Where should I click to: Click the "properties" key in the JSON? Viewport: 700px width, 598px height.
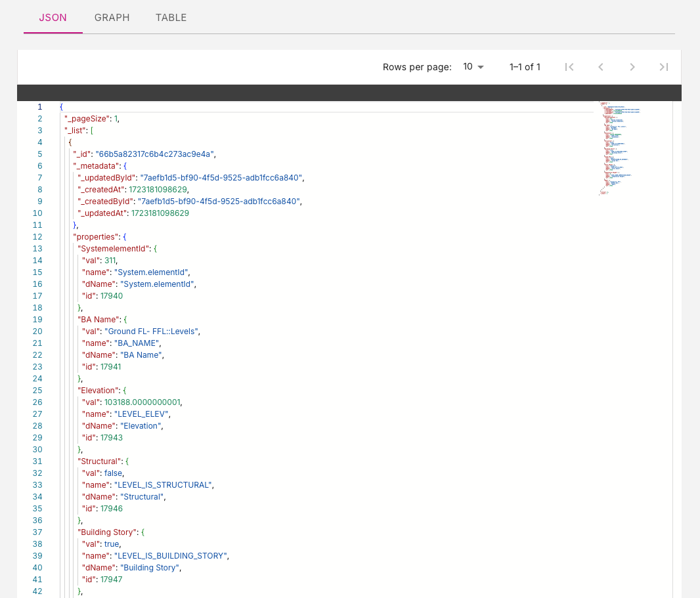97,237
